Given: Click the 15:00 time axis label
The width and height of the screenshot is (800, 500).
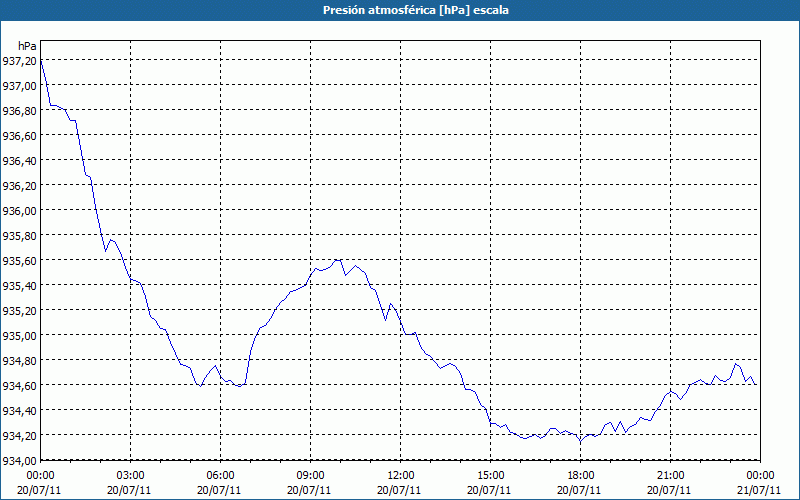Looking at the screenshot, I should pyautogui.click(x=491, y=476).
